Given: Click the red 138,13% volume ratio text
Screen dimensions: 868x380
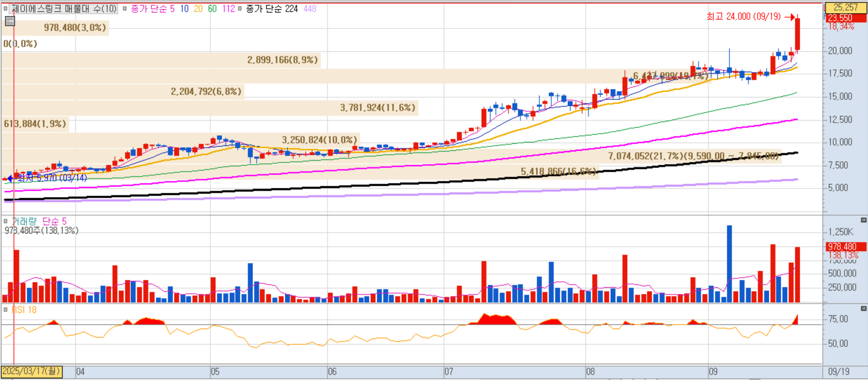Looking at the screenshot, I should pos(844,255).
